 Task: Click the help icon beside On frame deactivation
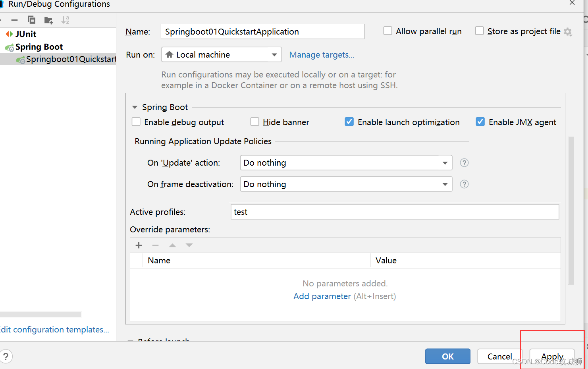click(x=464, y=184)
